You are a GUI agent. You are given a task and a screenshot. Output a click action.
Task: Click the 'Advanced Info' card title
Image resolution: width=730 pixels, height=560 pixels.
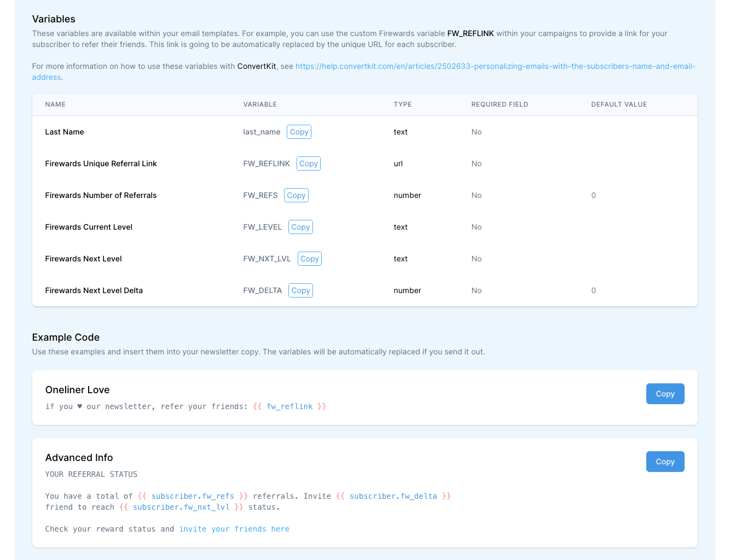click(79, 458)
